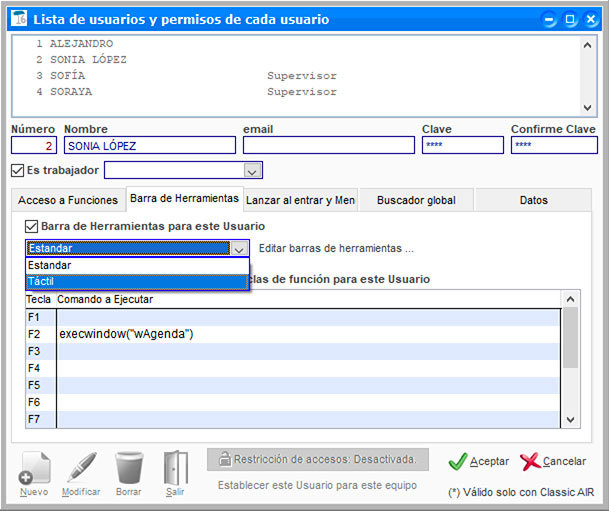Click the Nuevo document icon
The height and width of the screenshot is (511, 609).
coord(34,468)
